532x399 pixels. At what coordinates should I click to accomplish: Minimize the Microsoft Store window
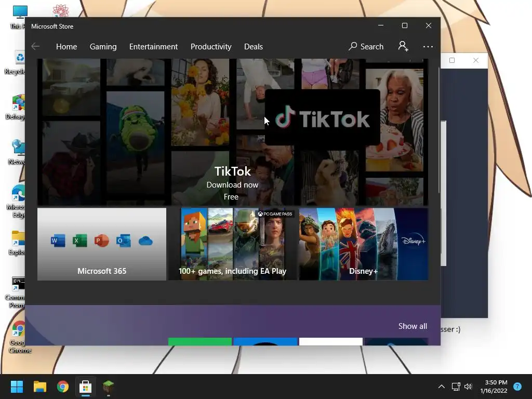381,26
